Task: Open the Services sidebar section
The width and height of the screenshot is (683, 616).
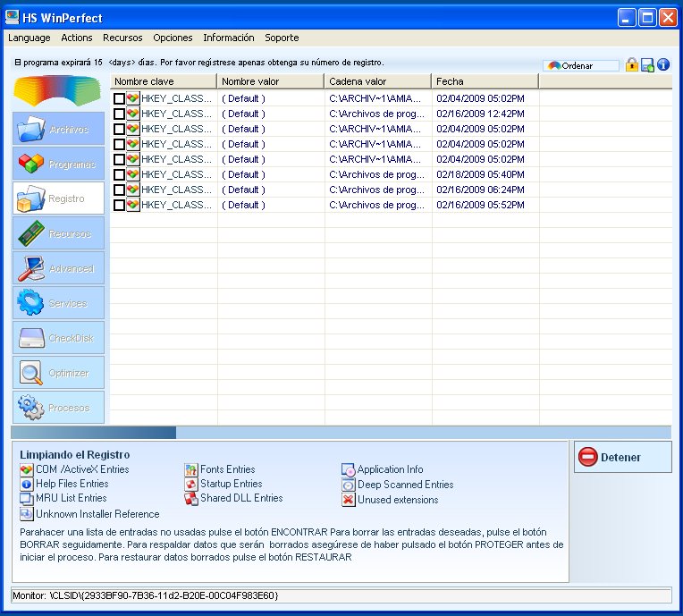Action: tap(58, 303)
